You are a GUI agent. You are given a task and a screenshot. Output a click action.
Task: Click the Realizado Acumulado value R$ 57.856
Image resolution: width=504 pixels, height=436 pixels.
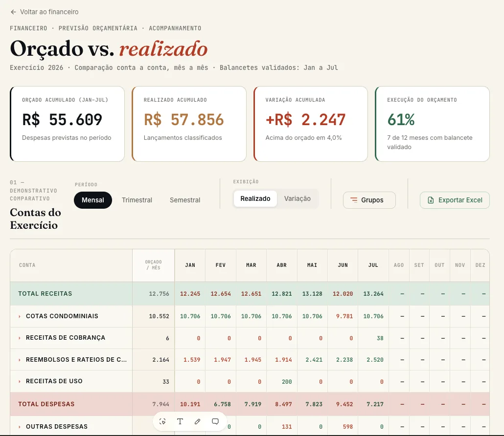click(x=183, y=120)
